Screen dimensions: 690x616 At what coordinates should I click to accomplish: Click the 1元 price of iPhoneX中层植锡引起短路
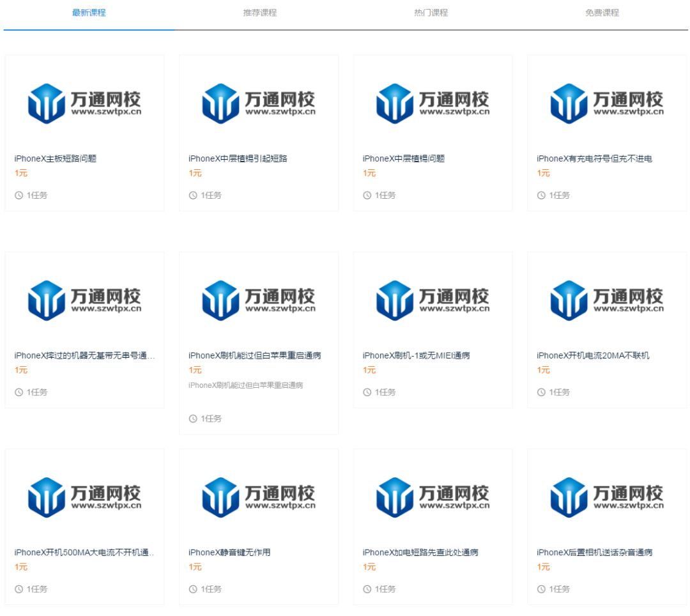click(x=195, y=173)
